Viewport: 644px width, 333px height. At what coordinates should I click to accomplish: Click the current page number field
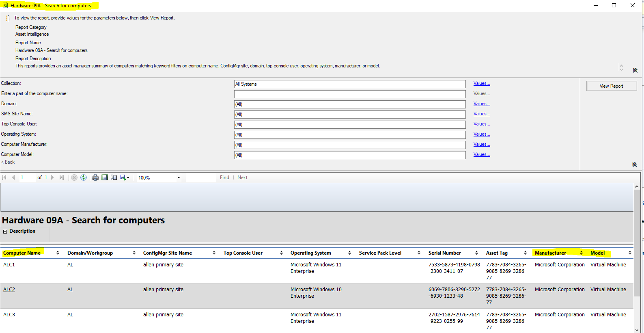27,177
